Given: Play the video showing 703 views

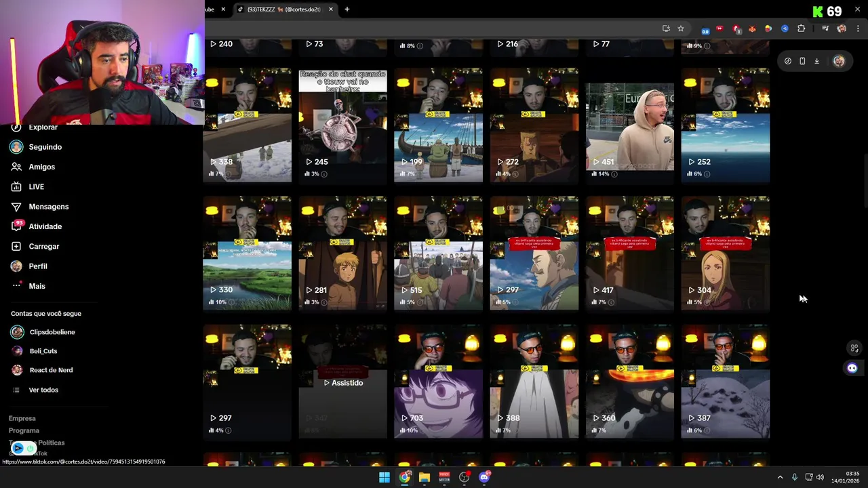Looking at the screenshot, I should (x=438, y=382).
